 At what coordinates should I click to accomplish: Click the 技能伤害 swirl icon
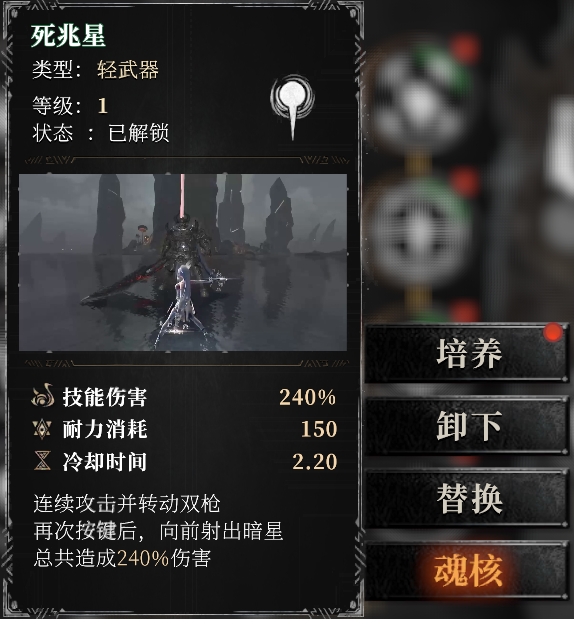pos(43,395)
